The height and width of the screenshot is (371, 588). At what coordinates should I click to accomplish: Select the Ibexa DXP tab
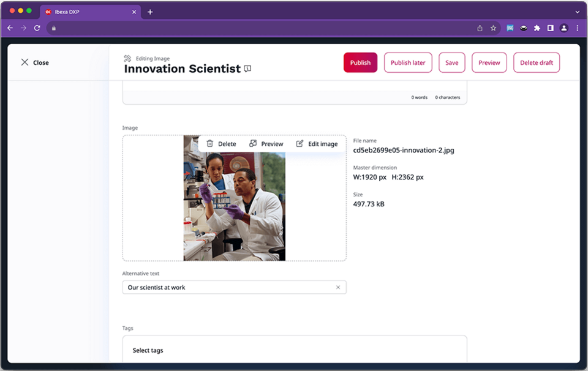(x=90, y=12)
